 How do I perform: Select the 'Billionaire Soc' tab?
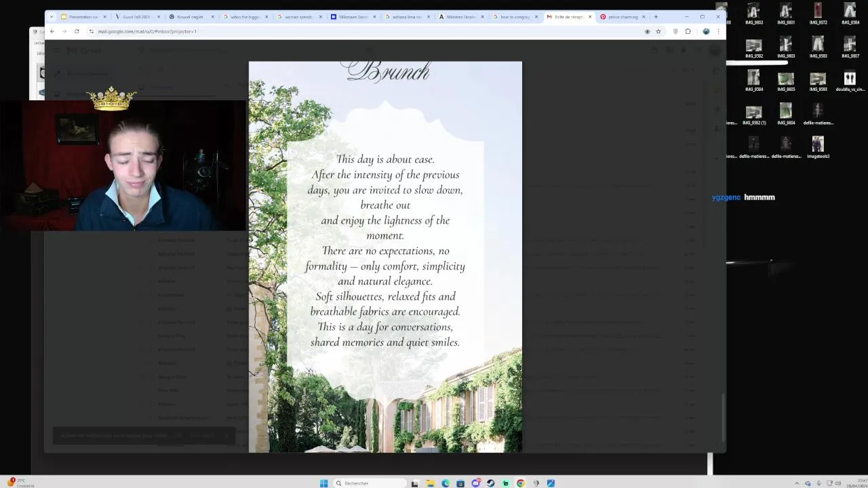point(353,17)
